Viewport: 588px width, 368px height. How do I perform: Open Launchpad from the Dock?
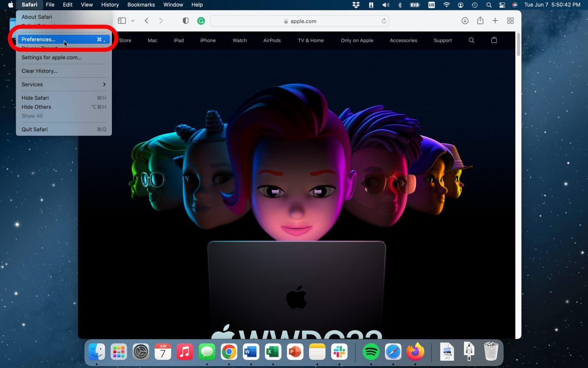pyautogui.click(x=119, y=352)
